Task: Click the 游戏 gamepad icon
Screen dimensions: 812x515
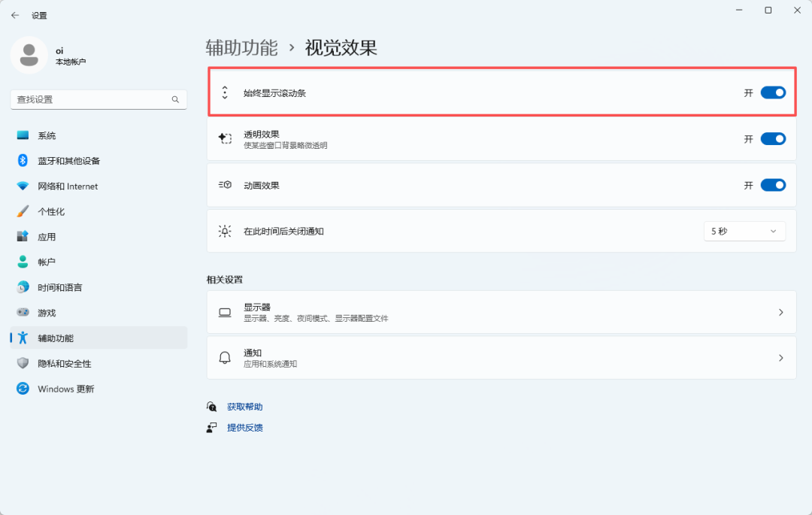Action: click(23, 312)
